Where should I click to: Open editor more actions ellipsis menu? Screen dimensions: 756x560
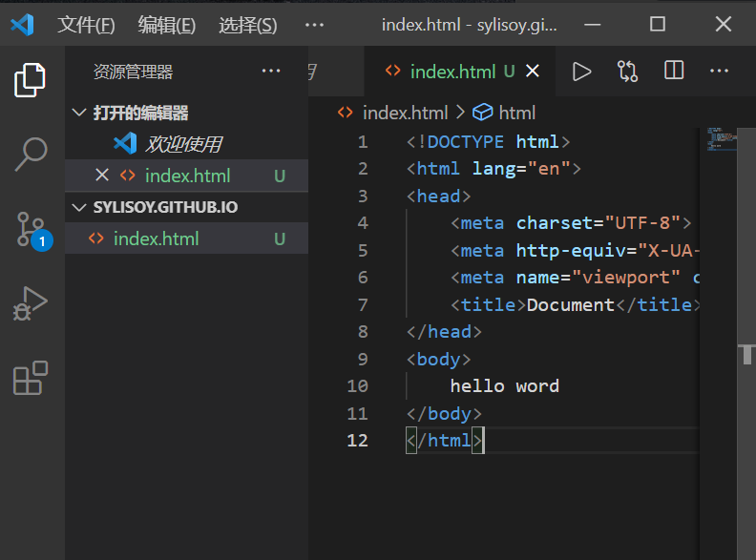(719, 72)
